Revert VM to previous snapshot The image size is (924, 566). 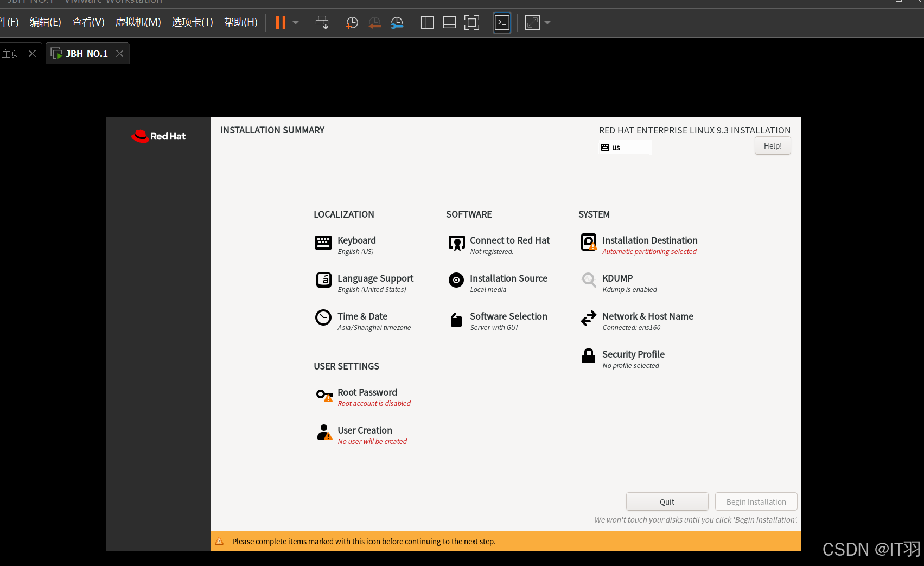click(374, 23)
